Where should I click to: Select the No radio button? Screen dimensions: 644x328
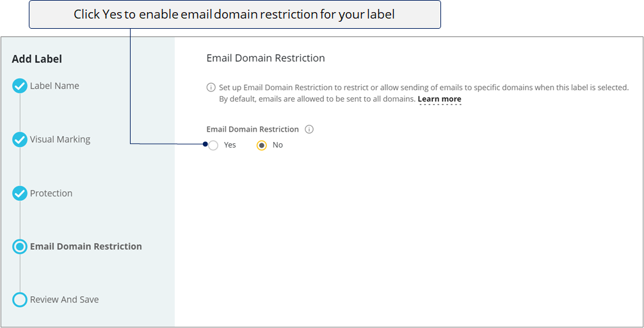click(262, 145)
